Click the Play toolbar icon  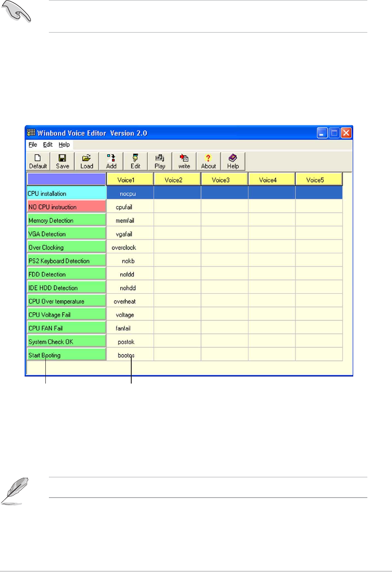click(x=159, y=161)
